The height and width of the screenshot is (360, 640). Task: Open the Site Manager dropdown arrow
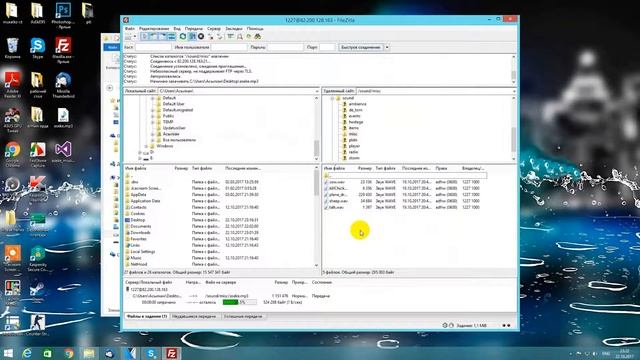tap(135, 37)
